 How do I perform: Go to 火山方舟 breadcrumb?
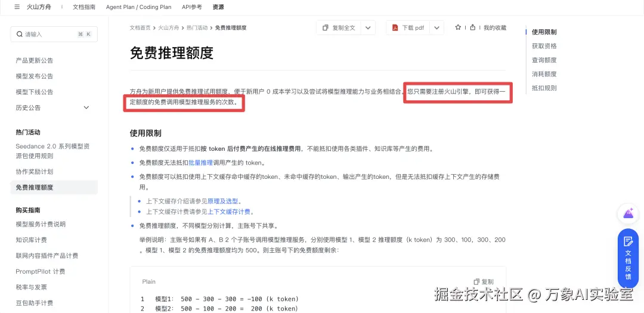[168, 27]
